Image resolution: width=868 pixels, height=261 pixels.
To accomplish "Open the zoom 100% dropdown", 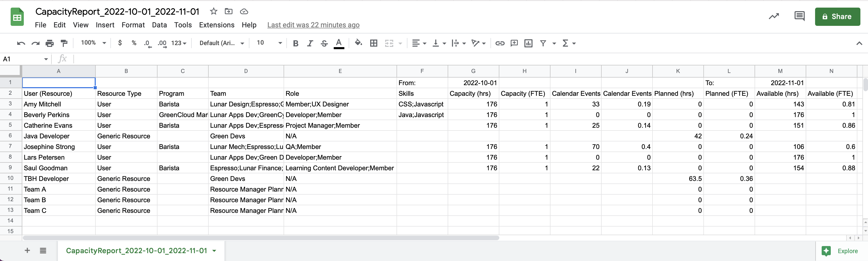I will point(93,43).
